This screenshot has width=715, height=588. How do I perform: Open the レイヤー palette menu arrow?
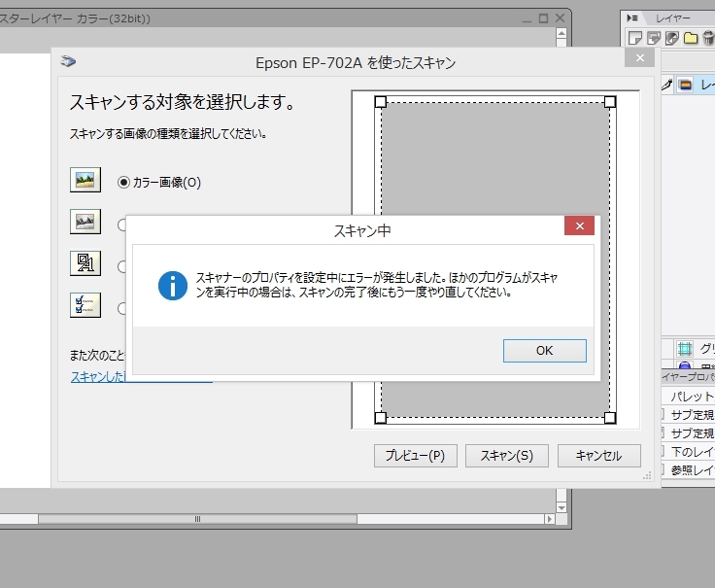[x=632, y=18]
